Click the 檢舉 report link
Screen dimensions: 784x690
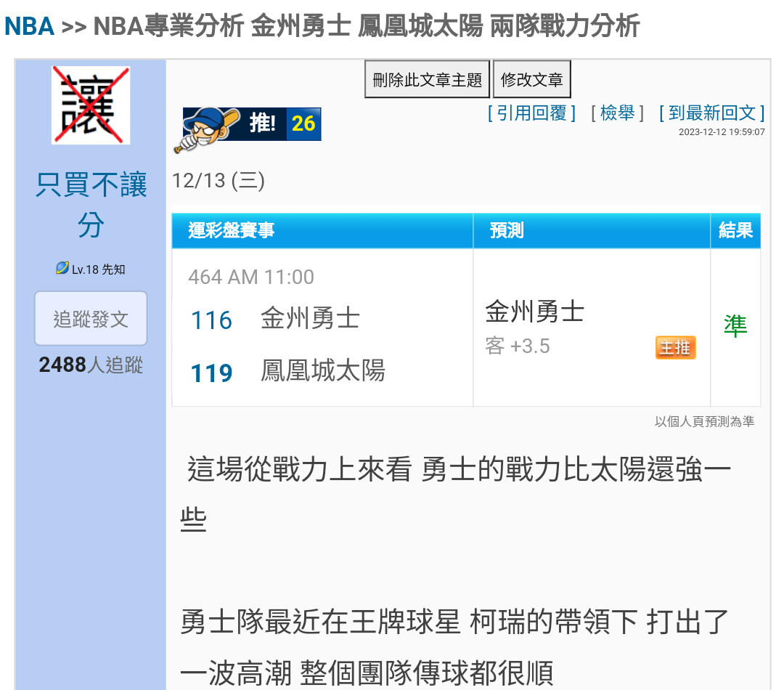tap(618, 113)
